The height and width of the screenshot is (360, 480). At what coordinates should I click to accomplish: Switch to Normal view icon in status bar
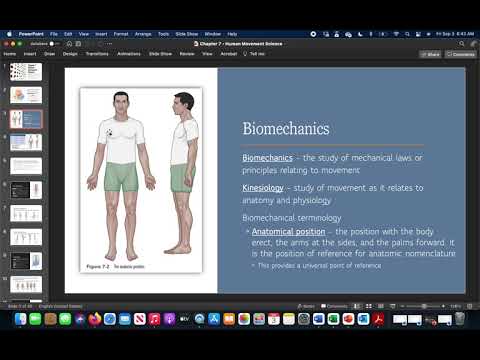click(x=357, y=306)
